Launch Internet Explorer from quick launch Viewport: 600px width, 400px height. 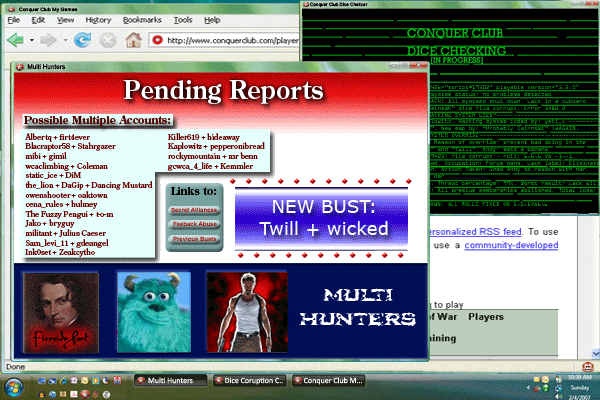[63, 380]
